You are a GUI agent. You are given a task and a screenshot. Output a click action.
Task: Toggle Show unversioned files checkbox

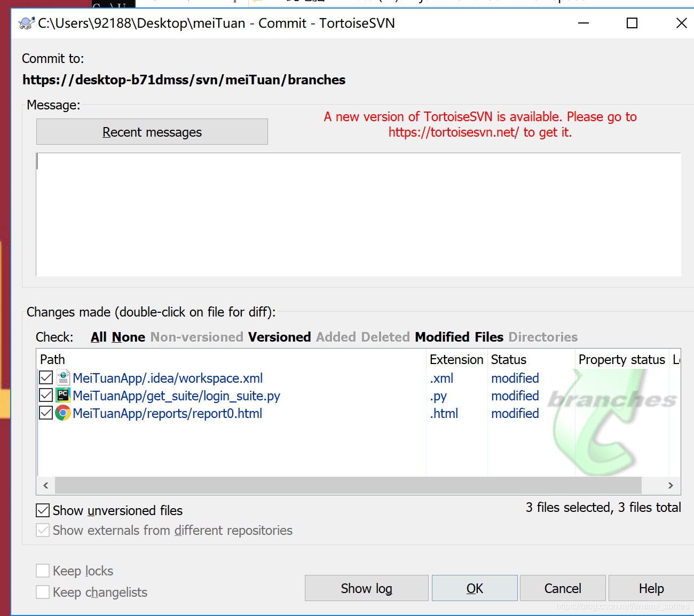pos(43,511)
